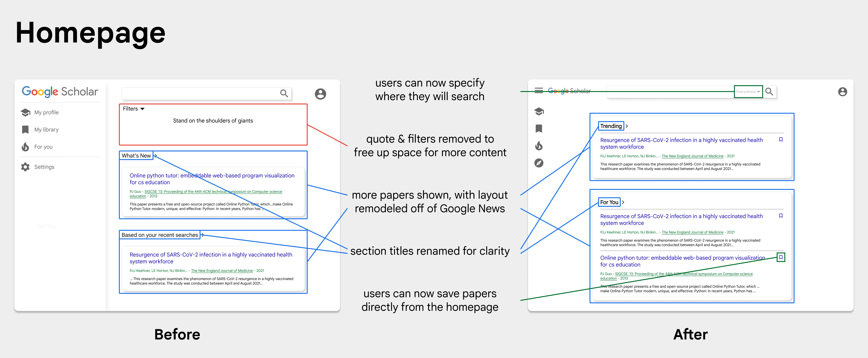The image size is (868, 358).
Task: Select For you in the sidebar
Action: (44, 147)
